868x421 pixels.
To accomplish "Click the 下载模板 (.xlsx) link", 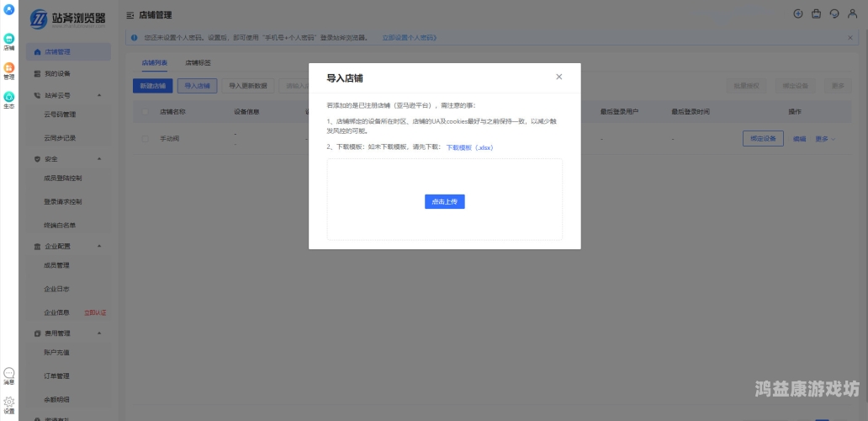I will point(469,147).
